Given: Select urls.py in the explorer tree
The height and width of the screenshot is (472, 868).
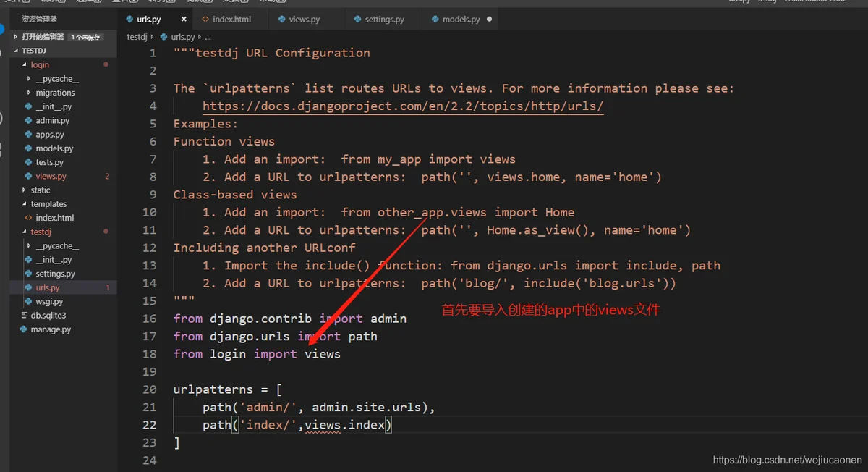Looking at the screenshot, I should (48, 288).
